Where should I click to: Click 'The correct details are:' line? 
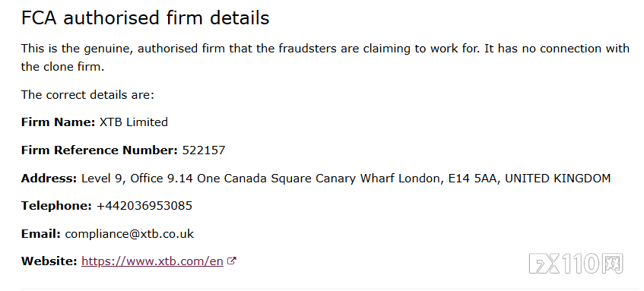87,95
